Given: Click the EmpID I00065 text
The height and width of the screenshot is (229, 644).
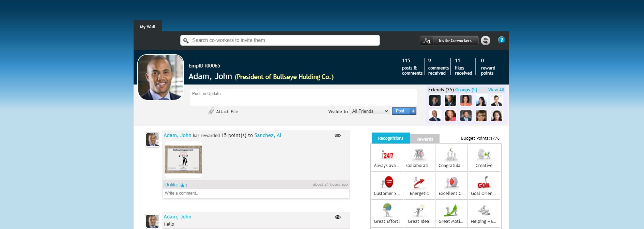Looking at the screenshot, I should click(204, 66).
